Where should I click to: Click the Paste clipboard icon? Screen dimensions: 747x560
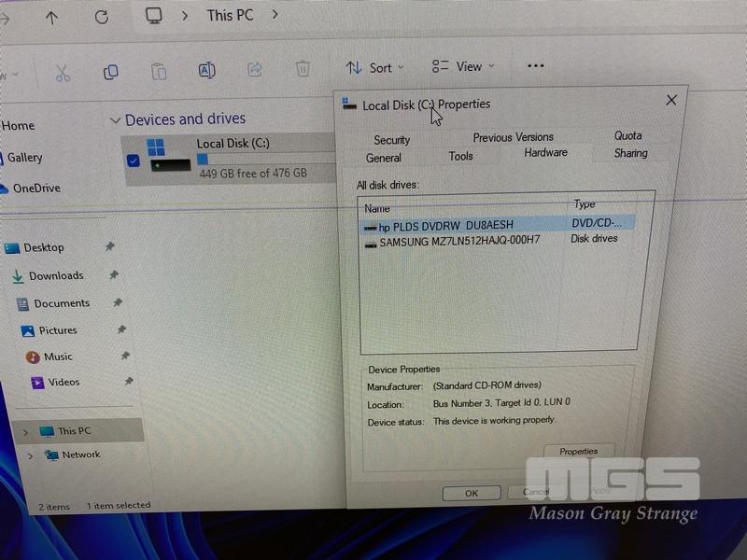click(159, 71)
